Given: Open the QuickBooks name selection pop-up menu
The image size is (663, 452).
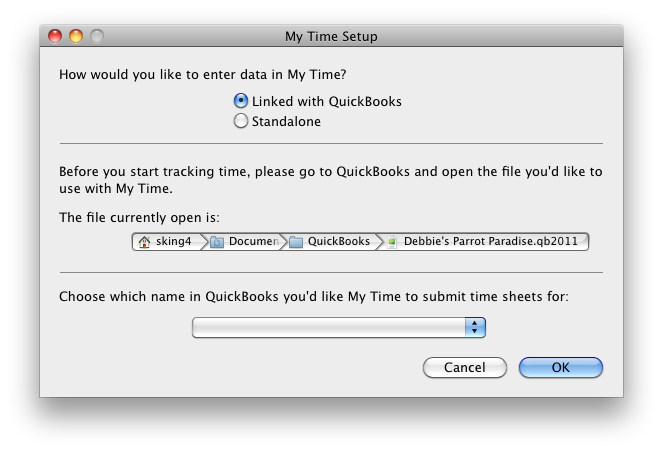Looking at the screenshot, I should click(339, 328).
